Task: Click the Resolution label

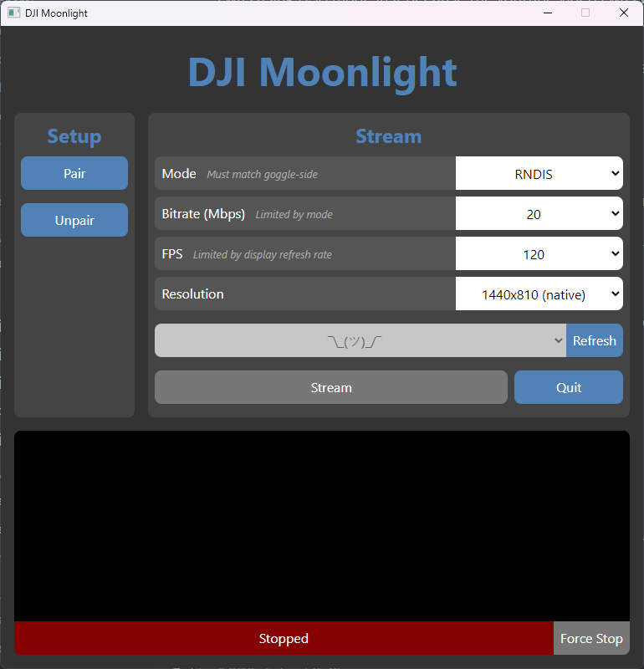Action: click(x=192, y=294)
